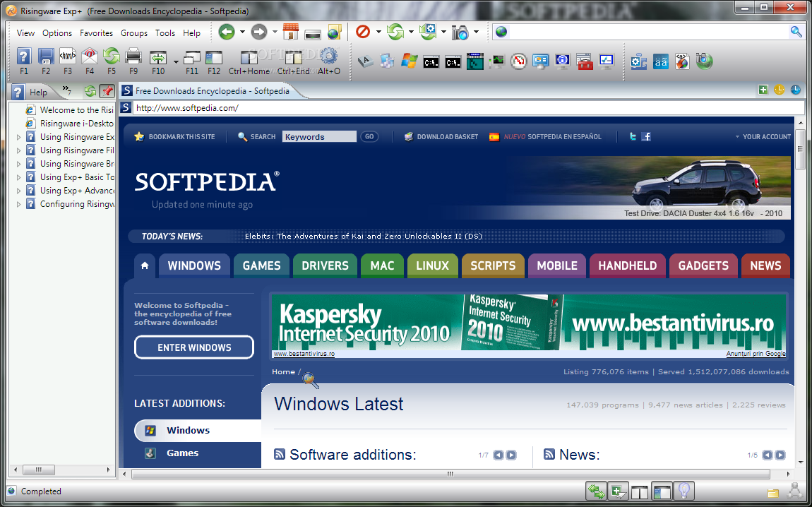Open the Options menu
Image resolution: width=812 pixels, height=507 pixels.
(x=57, y=33)
